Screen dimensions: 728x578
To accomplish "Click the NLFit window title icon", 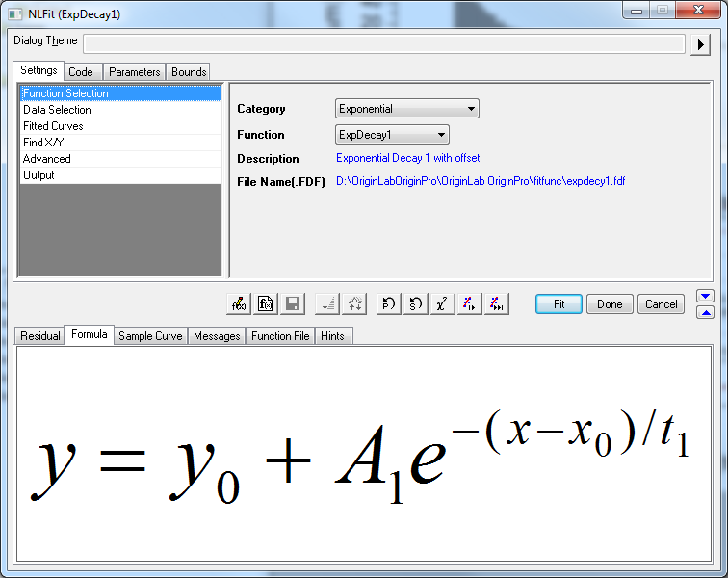I will click(x=15, y=14).
